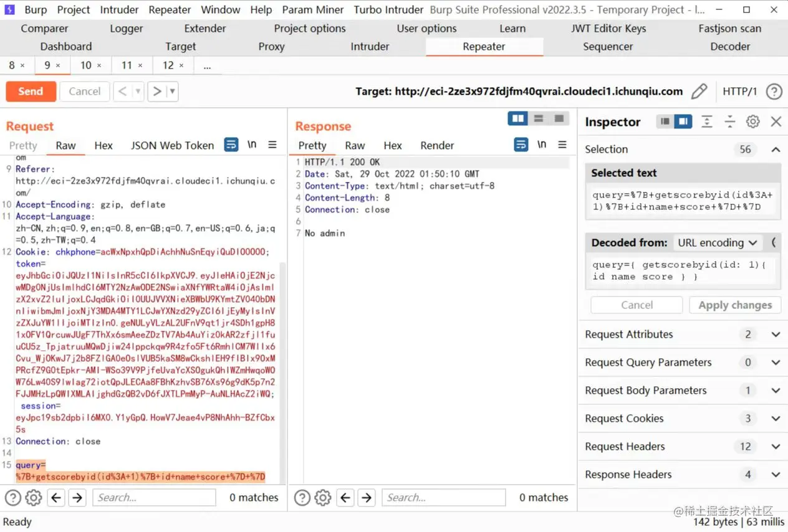Go to next response search match
Screen dimensions: 788x532
pos(367,497)
